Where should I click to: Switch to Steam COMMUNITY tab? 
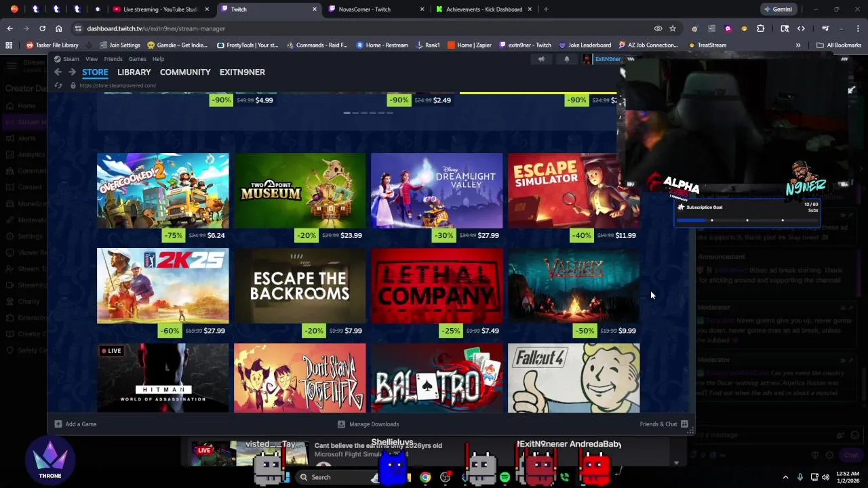[185, 72]
